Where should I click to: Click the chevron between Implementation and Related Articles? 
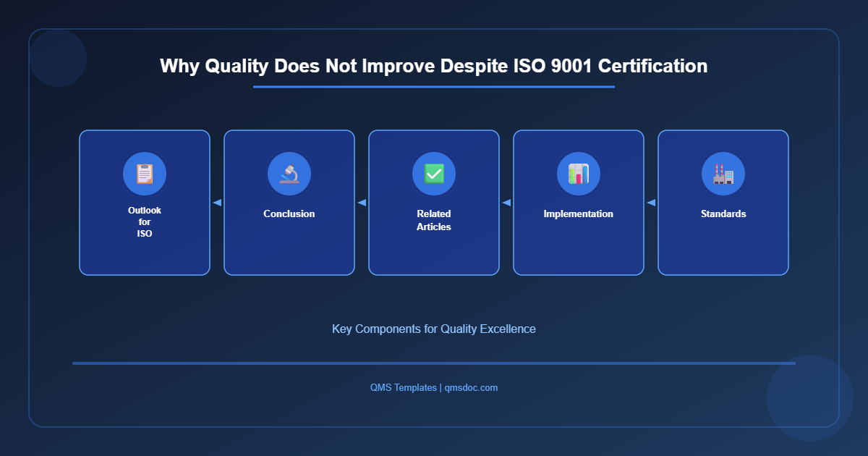click(506, 203)
